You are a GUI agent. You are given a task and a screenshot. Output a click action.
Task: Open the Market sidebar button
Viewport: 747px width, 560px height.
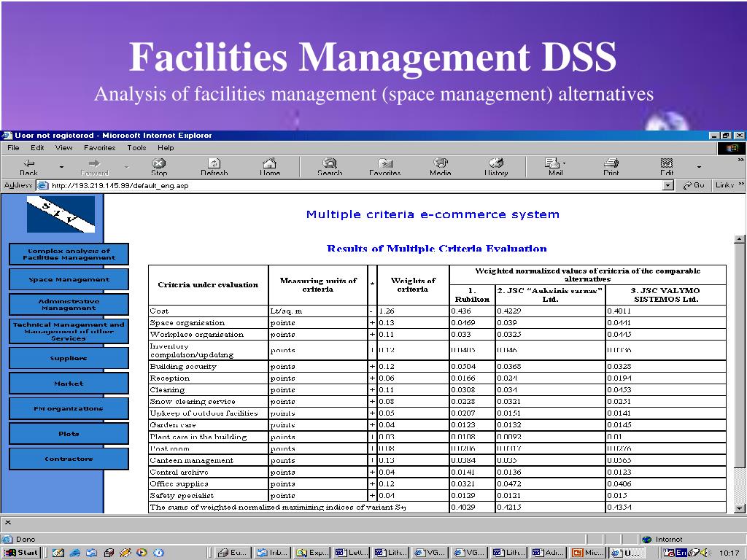pos(69,384)
